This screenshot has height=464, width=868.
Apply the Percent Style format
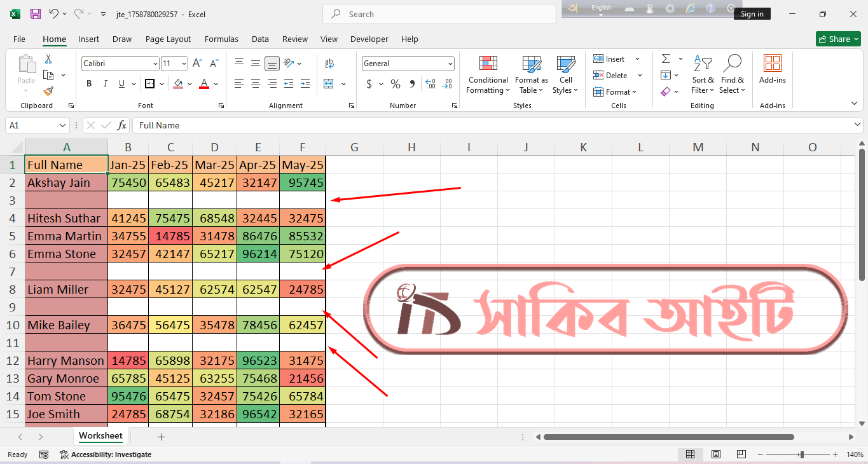tap(394, 83)
